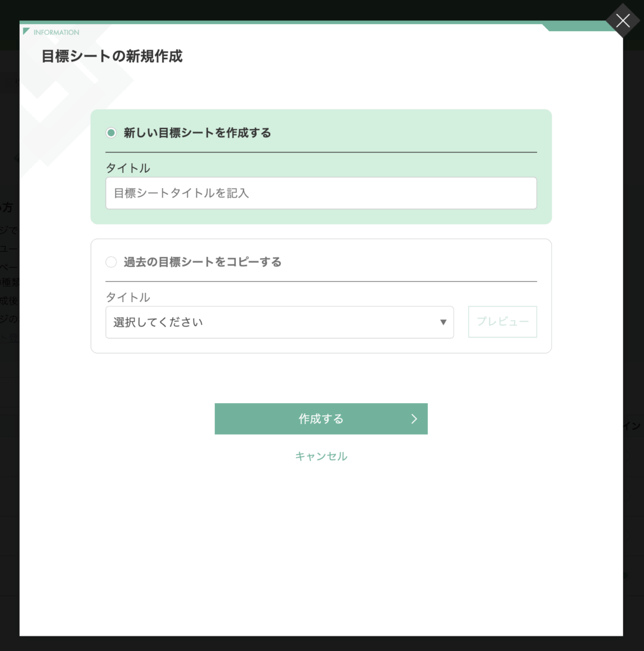This screenshot has height=651, width=644.
Task: Close the dialog with the X icon
Action: click(x=622, y=21)
